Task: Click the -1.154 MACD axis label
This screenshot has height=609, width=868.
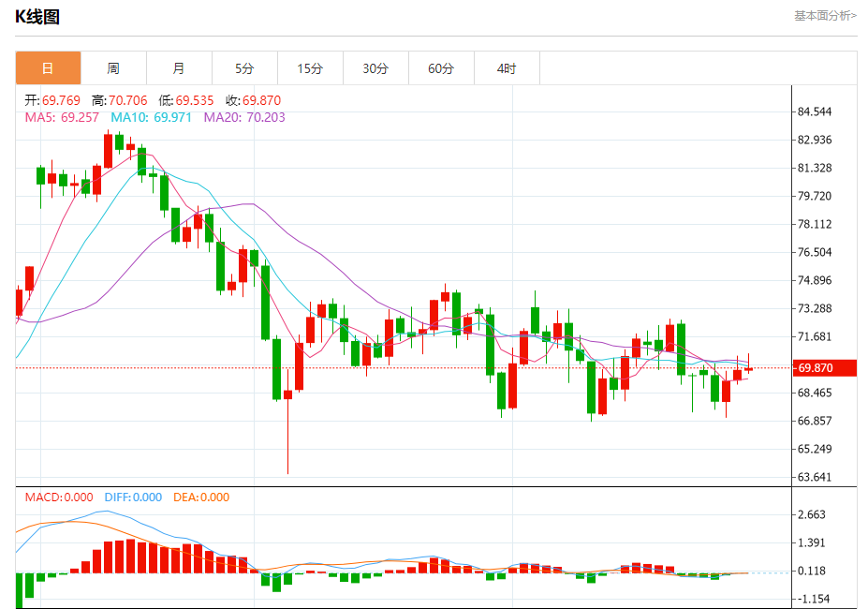Action: pyautogui.click(x=813, y=599)
